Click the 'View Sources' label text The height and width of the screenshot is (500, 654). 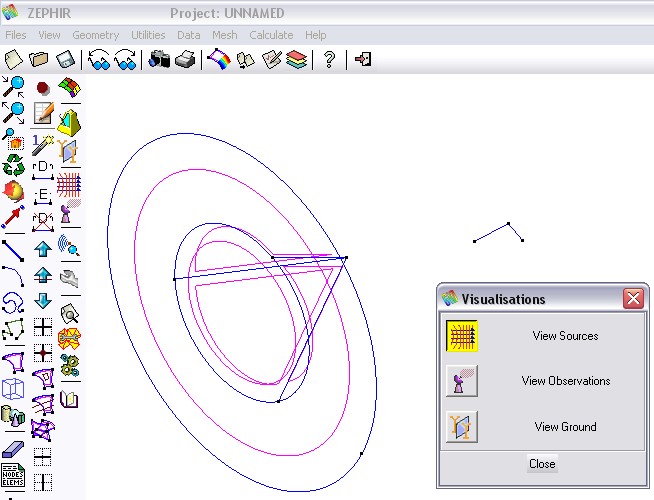coord(565,336)
